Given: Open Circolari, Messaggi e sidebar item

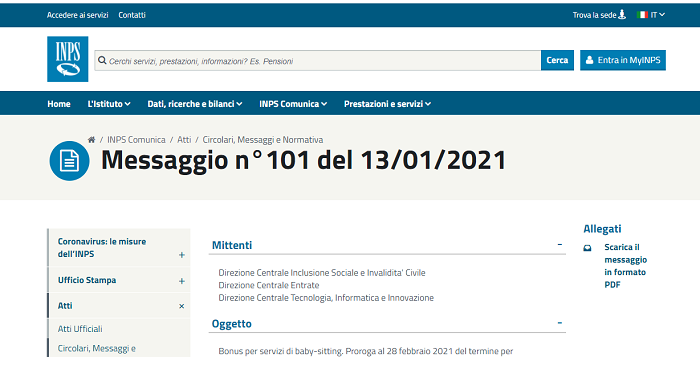Looking at the screenshot, I should point(96,349).
